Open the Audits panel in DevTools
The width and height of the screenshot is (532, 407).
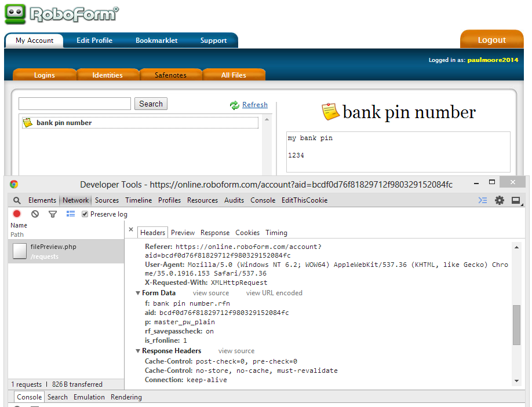point(234,200)
